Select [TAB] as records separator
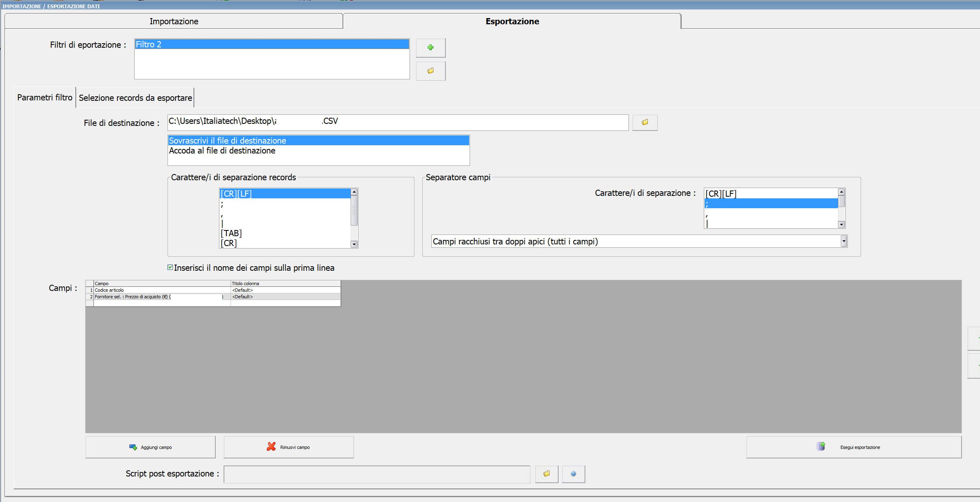The height and width of the screenshot is (502, 980). coord(231,233)
